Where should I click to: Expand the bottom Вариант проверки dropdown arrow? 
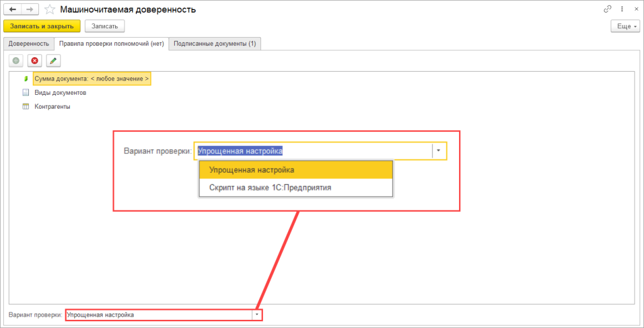point(257,315)
